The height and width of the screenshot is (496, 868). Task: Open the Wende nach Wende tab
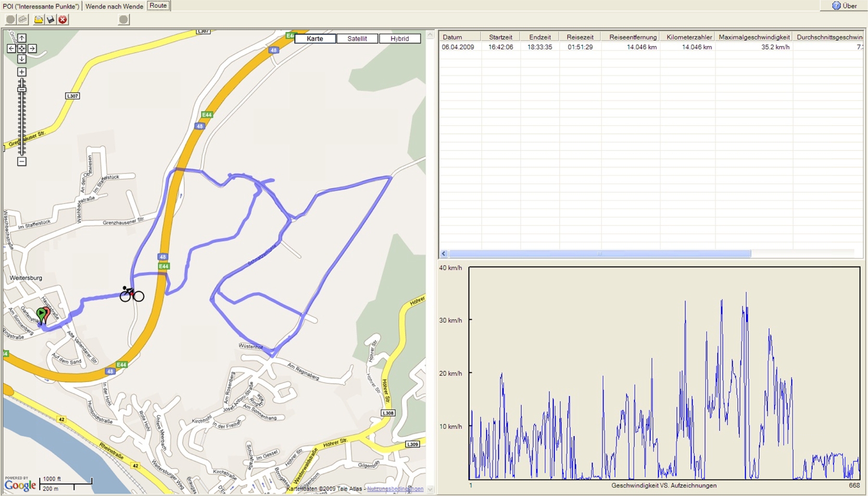114,6
